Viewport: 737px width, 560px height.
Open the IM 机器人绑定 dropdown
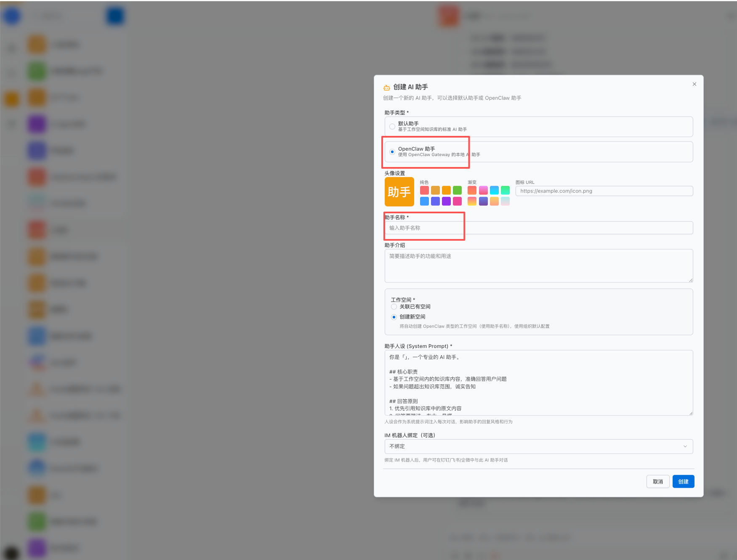pos(538,446)
